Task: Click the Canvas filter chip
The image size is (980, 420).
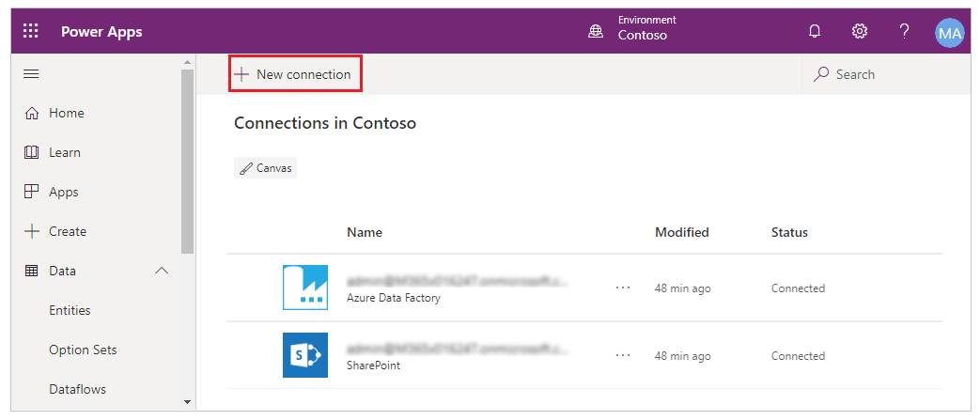Action: coord(265,168)
